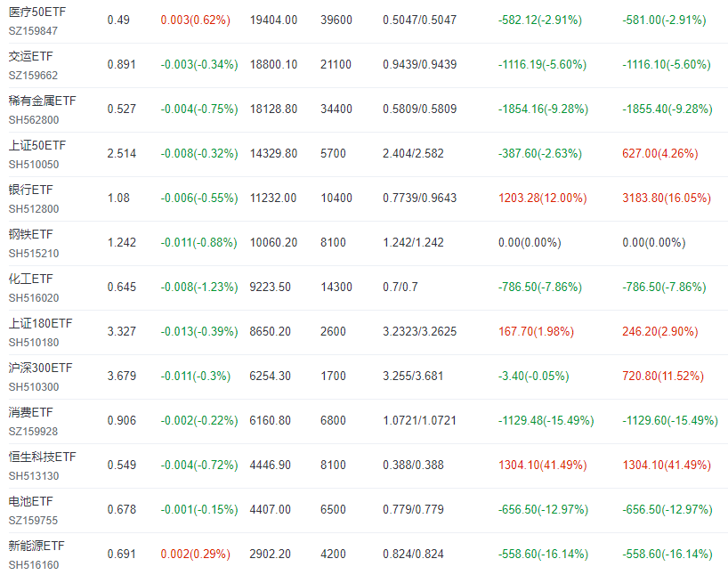This screenshot has width=728, height=575.
Task: Open the 上证50ETF entry
Action: pyautogui.click(x=36, y=145)
